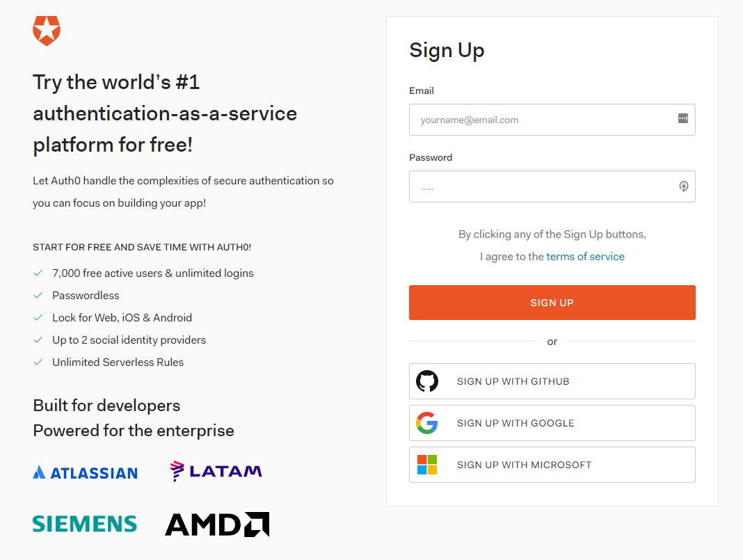Select the LATAM logo

216,471
